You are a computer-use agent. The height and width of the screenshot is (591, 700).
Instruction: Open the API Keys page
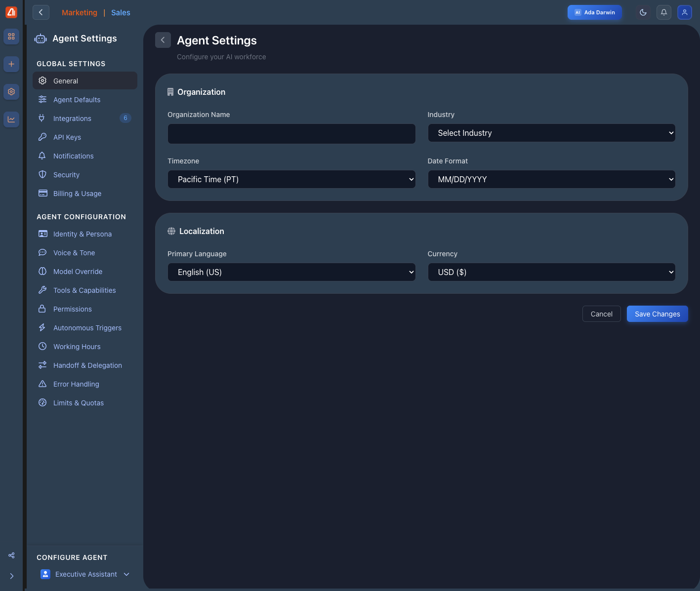pos(85,137)
